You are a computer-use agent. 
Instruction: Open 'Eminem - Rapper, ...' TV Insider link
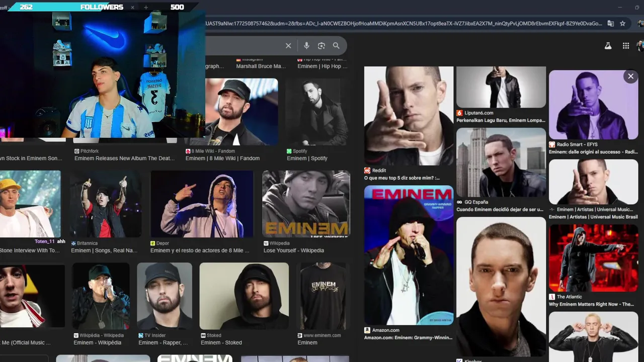(163, 343)
